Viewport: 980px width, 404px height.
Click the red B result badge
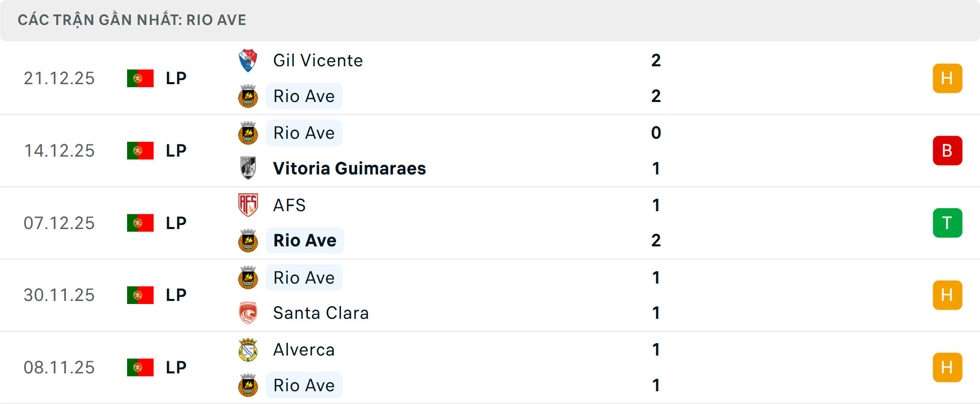947,150
